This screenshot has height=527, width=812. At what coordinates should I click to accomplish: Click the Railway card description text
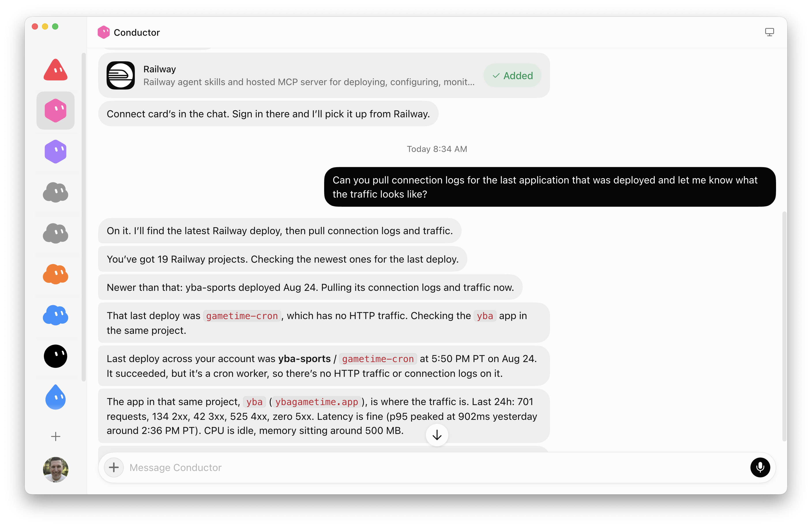309,82
